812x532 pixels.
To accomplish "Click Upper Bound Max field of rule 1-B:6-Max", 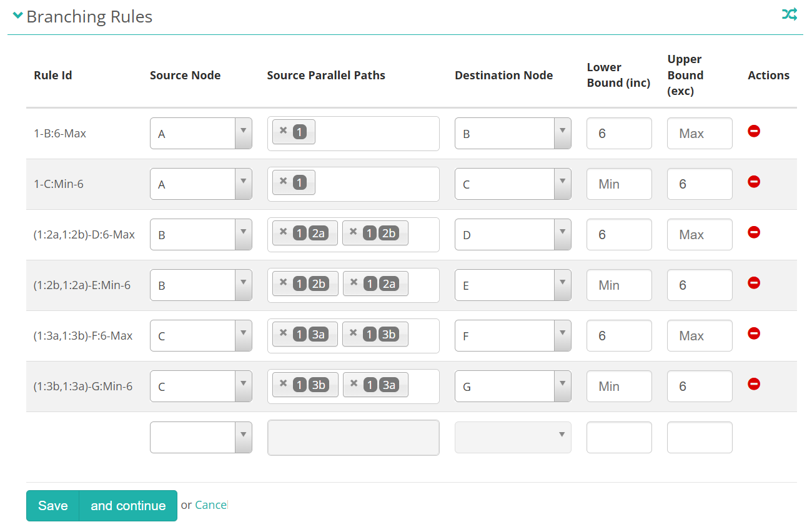I will pyautogui.click(x=700, y=134).
